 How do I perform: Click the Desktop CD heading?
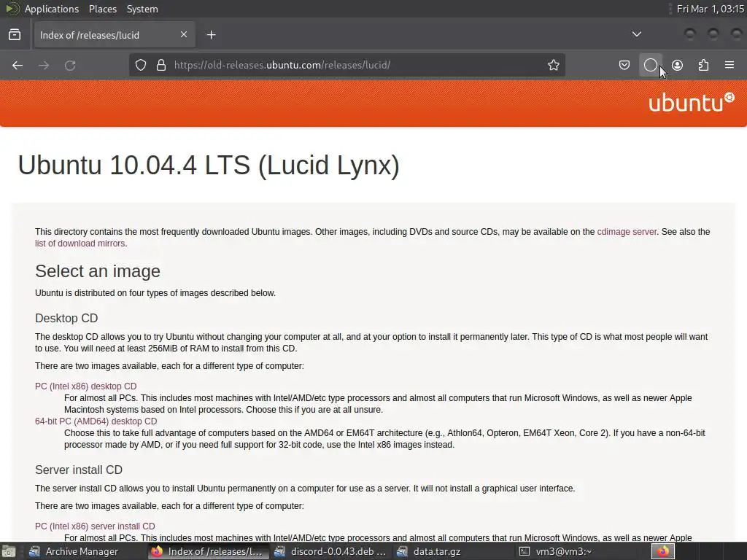(x=66, y=318)
